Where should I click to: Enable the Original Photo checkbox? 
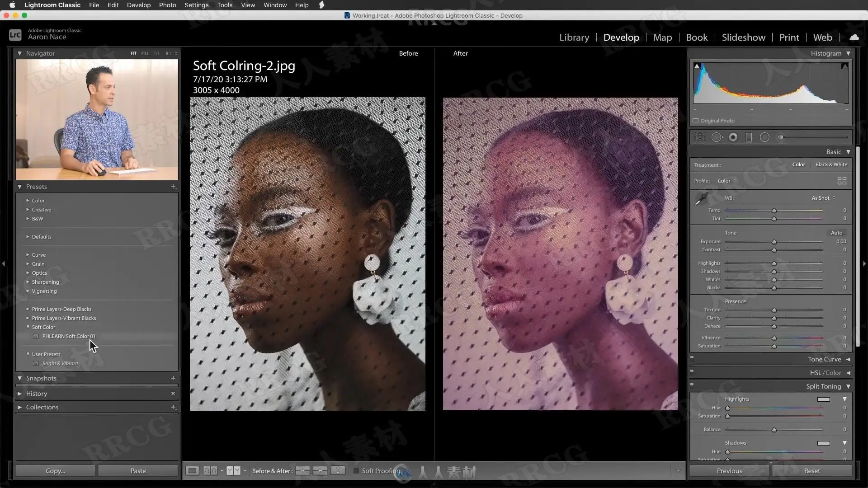coord(696,121)
